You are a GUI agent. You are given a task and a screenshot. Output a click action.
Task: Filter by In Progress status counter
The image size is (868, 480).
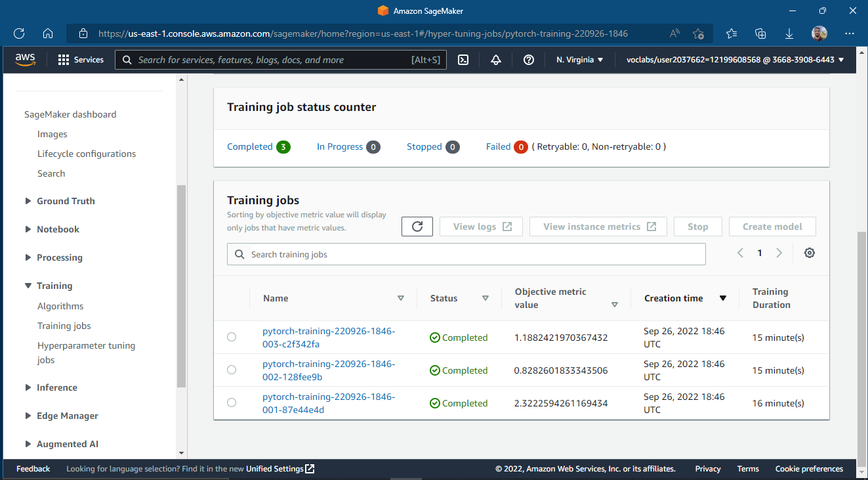[348, 146]
